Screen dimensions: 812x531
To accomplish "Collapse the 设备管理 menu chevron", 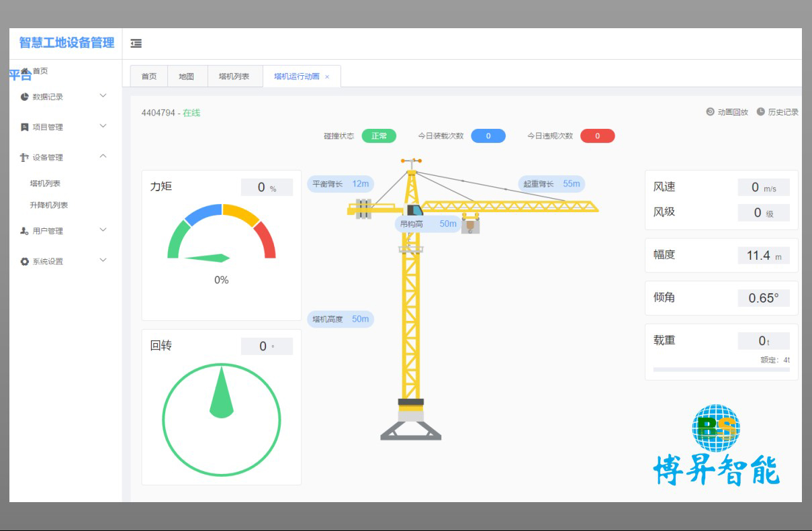I will [x=103, y=156].
